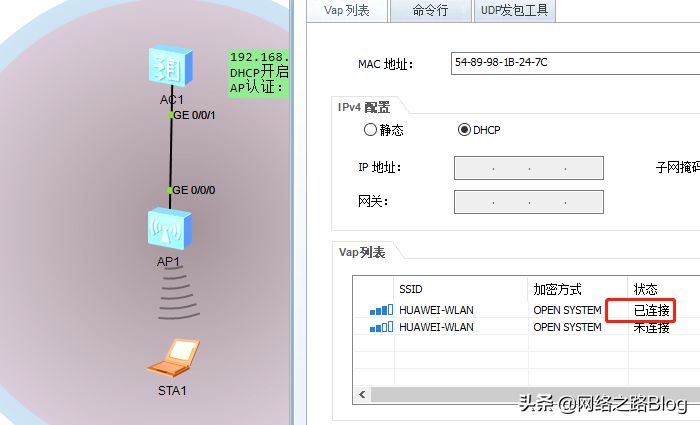Click the AP1 access point icon
700x425 pixels.
(170, 229)
